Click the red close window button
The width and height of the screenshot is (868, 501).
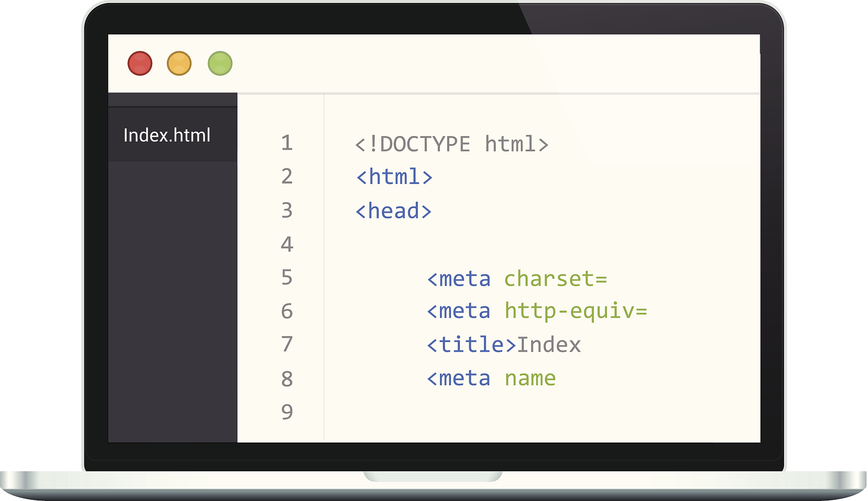[x=140, y=64]
